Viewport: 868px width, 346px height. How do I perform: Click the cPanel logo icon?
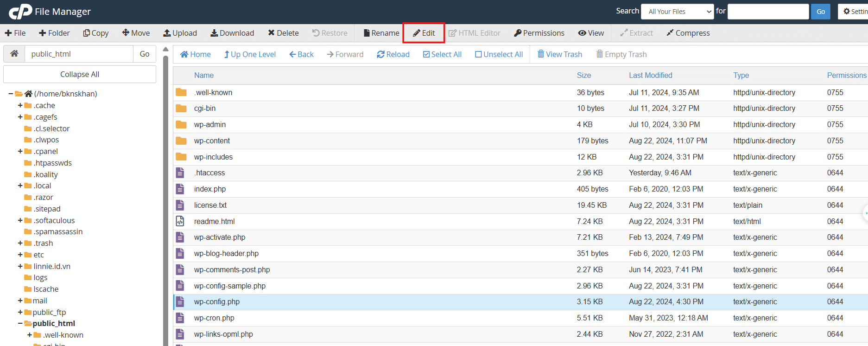pos(20,12)
